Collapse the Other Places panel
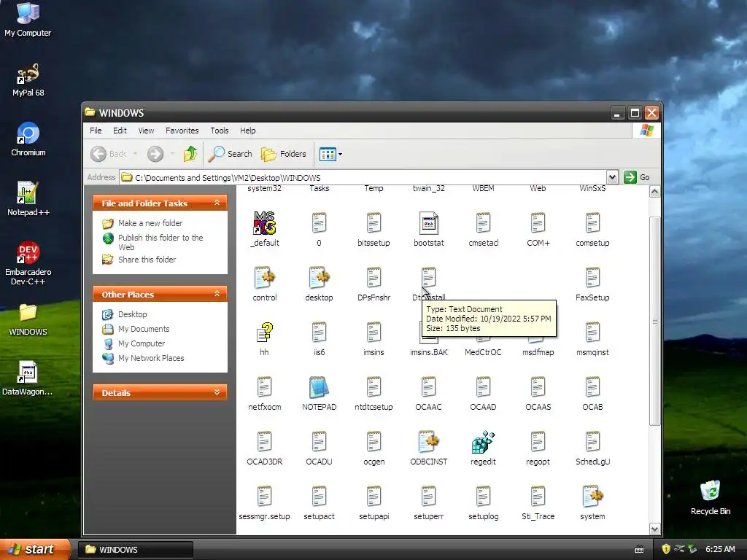Viewport: 747px width, 560px height. (217, 294)
